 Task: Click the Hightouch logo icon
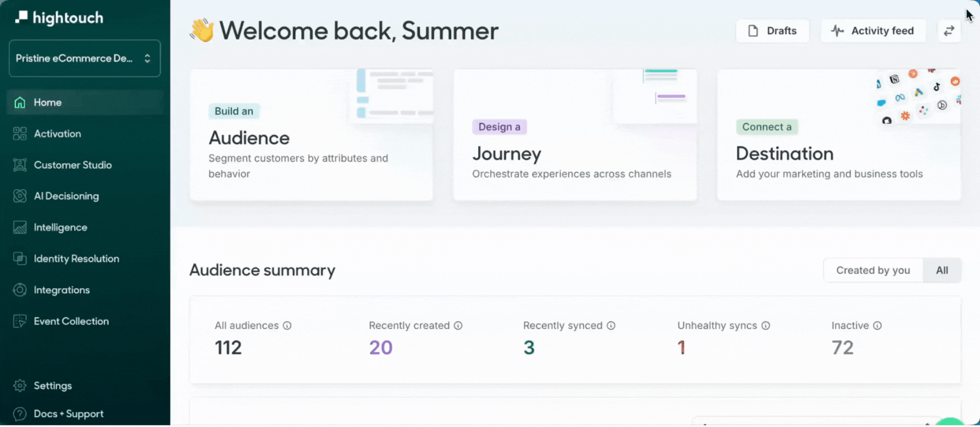point(21,17)
